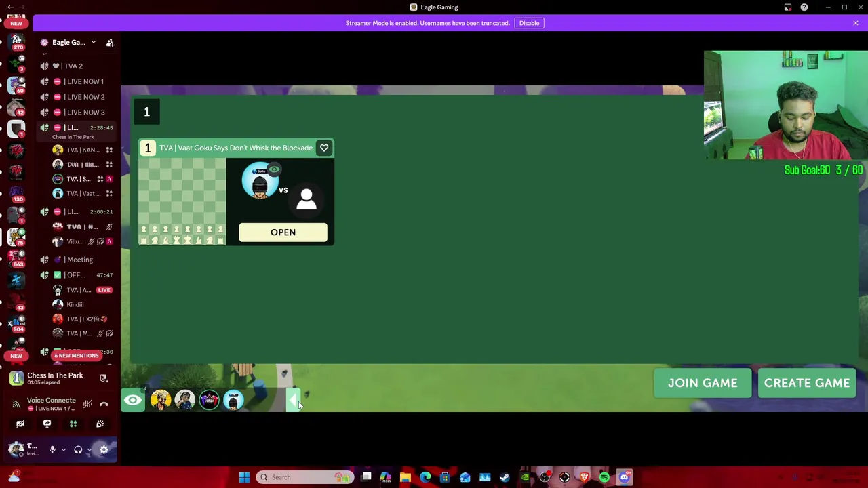Open Microsoft 365 from the taskbar
Image resolution: width=868 pixels, height=488 pixels.
[386, 477]
